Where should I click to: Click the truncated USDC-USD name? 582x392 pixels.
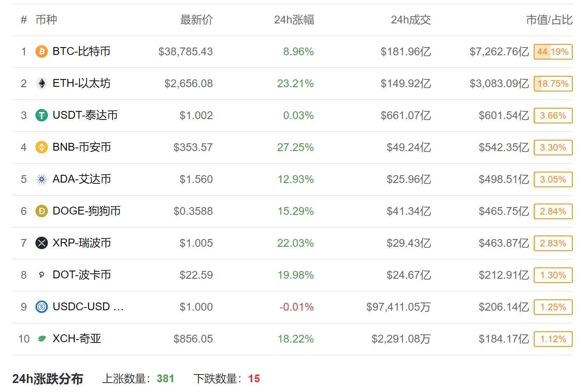88,307
